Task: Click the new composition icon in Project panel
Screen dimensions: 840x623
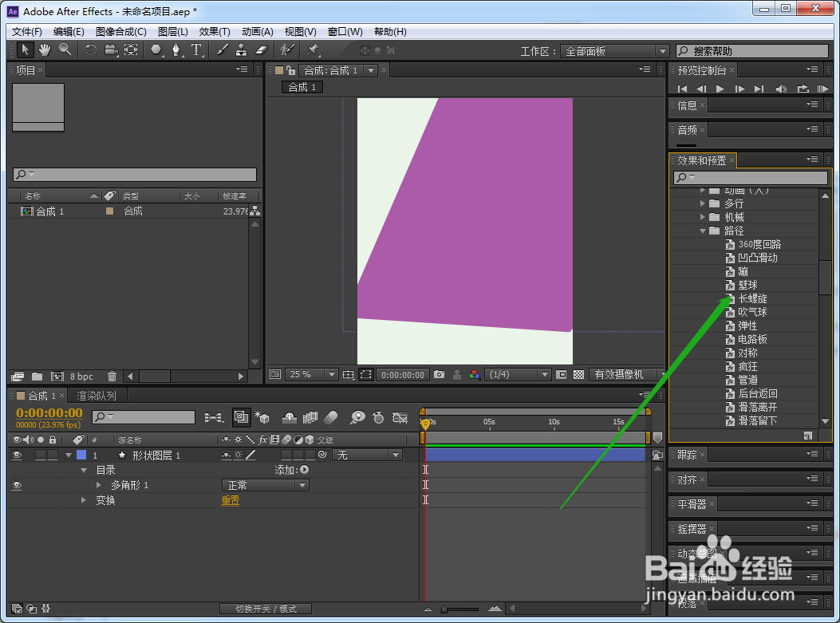Action: coord(57,377)
